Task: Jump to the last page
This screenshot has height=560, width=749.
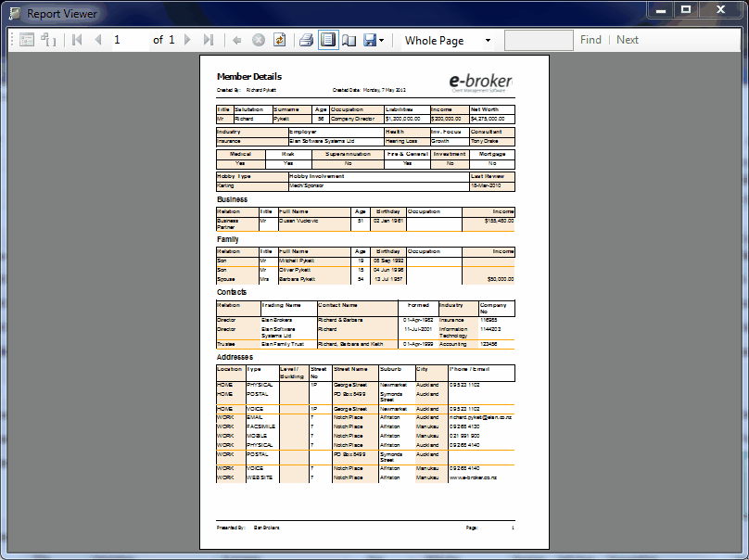Action: (x=209, y=40)
